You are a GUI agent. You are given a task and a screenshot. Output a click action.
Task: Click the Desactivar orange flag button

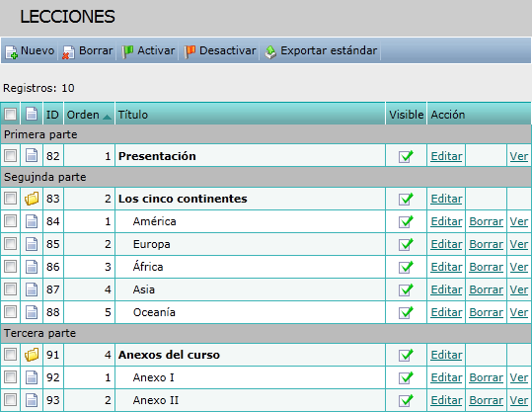(219, 51)
